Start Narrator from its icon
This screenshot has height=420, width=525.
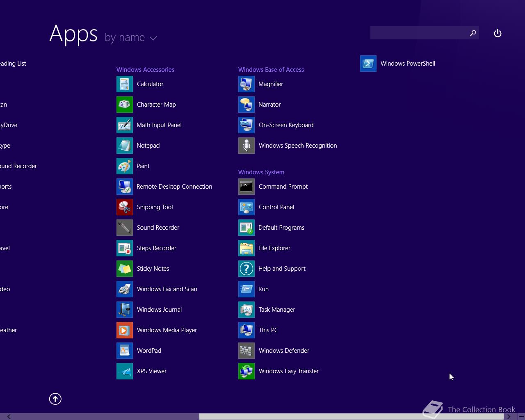pos(247,105)
